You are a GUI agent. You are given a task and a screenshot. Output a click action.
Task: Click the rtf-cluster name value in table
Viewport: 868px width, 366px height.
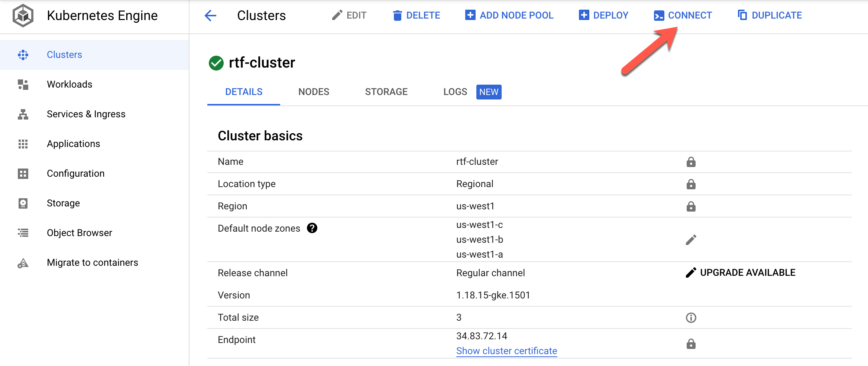(x=477, y=162)
